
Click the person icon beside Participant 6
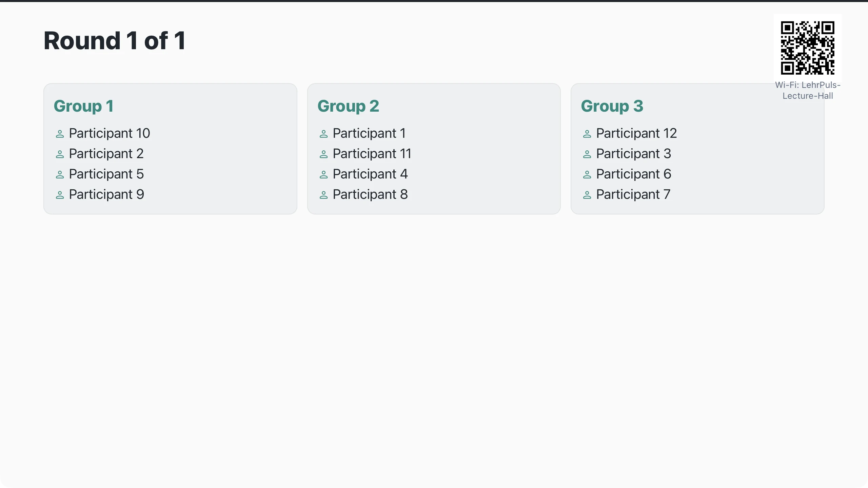click(587, 174)
